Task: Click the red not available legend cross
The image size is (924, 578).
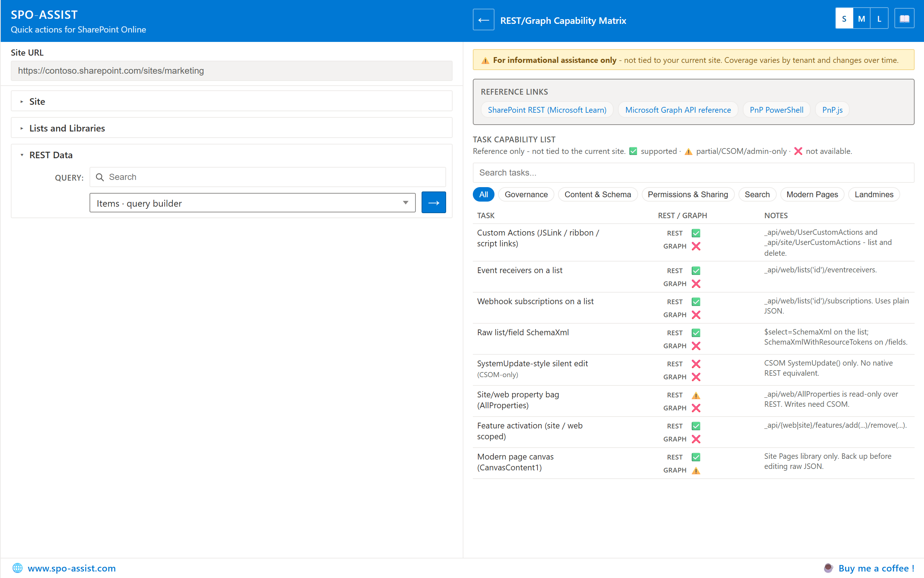Action: point(798,151)
